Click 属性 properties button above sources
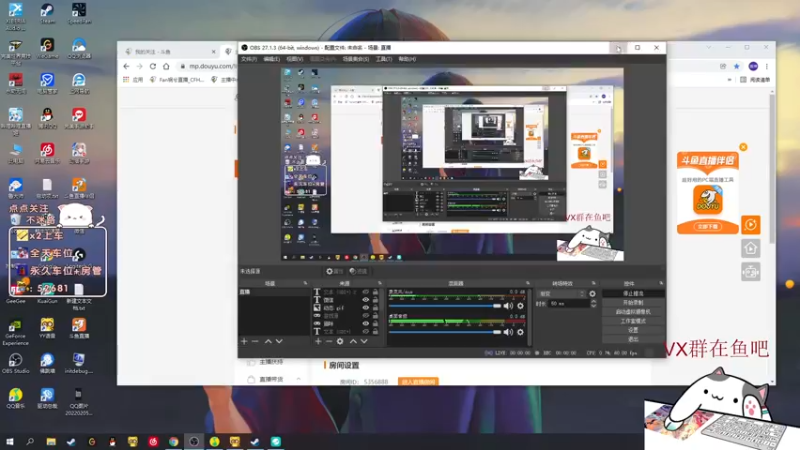The image size is (800, 450). (335, 271)
